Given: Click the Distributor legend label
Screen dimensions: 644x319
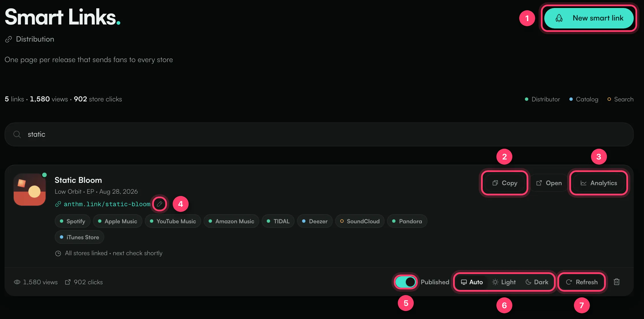Looking at the screenshot, I should point(546,99).
